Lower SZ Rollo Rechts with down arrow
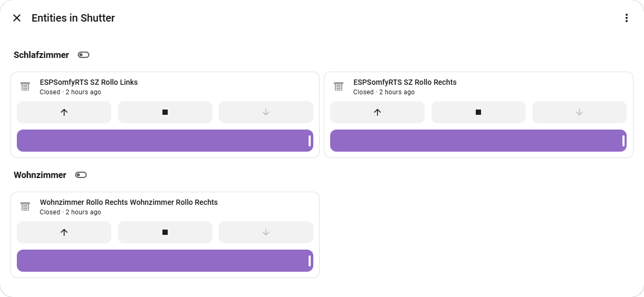The width and height of the screenshot is (644, 297). 579,112
